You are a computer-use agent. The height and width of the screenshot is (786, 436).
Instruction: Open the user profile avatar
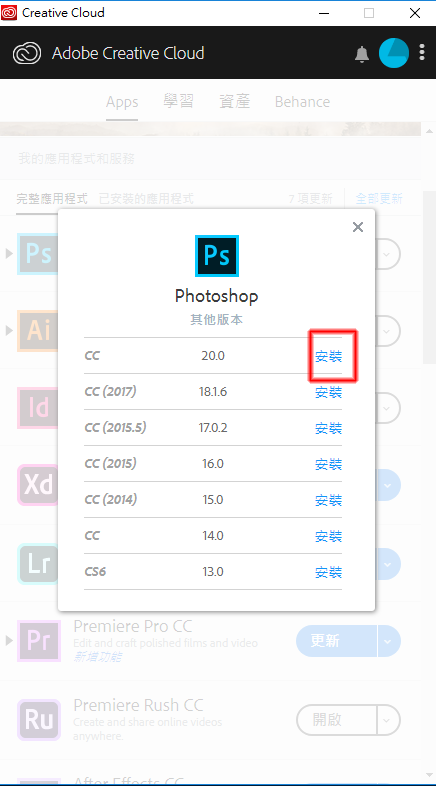pos(394,53)
